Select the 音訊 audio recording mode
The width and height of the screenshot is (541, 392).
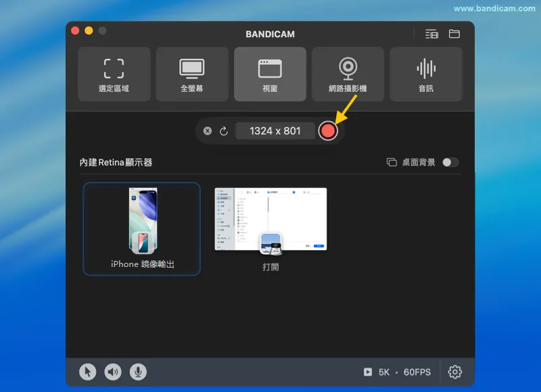point(426,74)
